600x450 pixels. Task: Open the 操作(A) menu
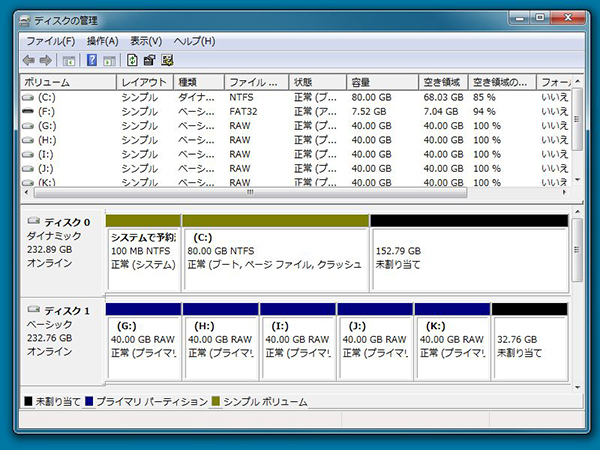(102, 41)
